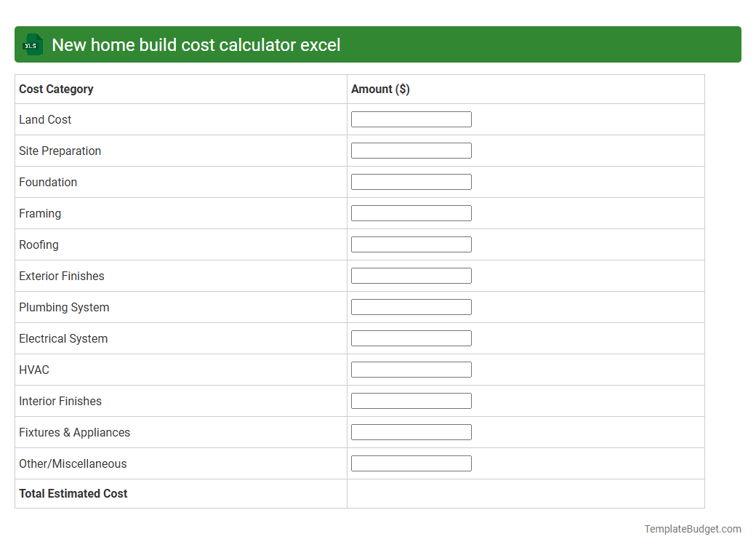Select the Cost Category column header
This screenshot has height=550, width=756.
(x=56, y=89)
